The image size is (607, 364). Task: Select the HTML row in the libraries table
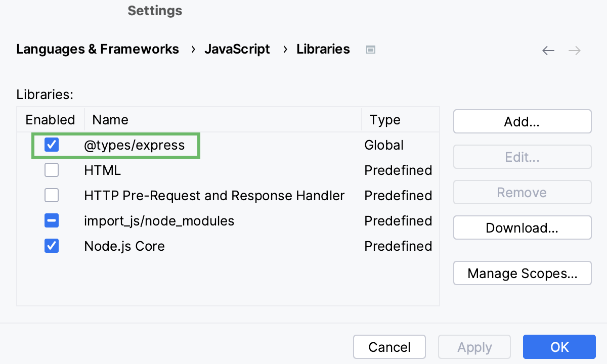coord(102,170)
